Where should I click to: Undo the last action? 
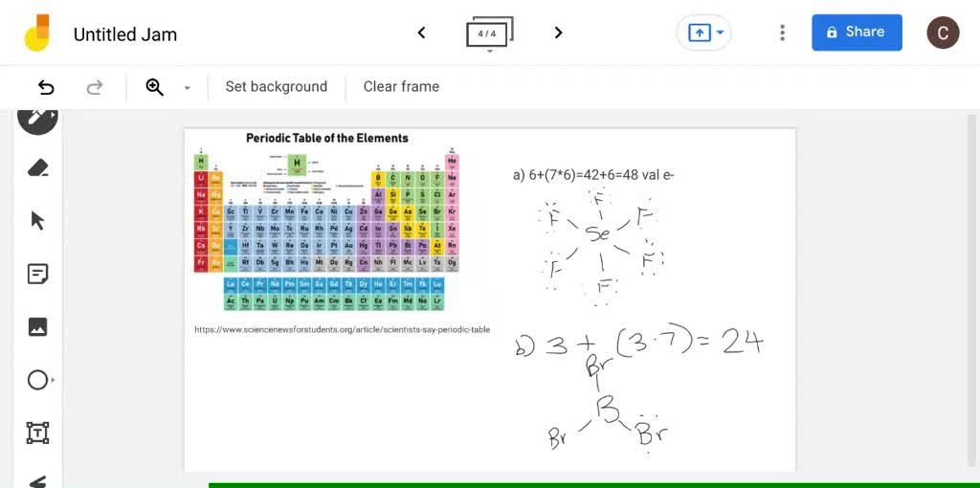(x=46, y=87)
